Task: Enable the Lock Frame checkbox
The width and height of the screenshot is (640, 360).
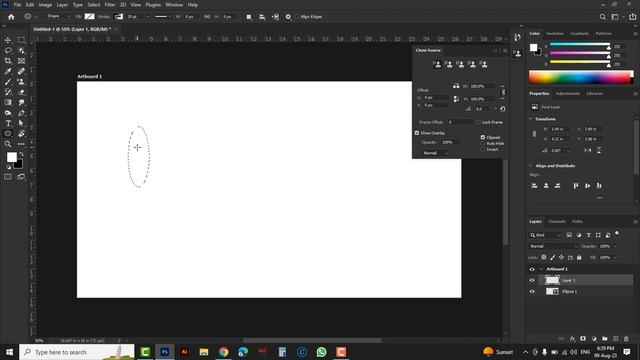Action: (x=478, y=122)
